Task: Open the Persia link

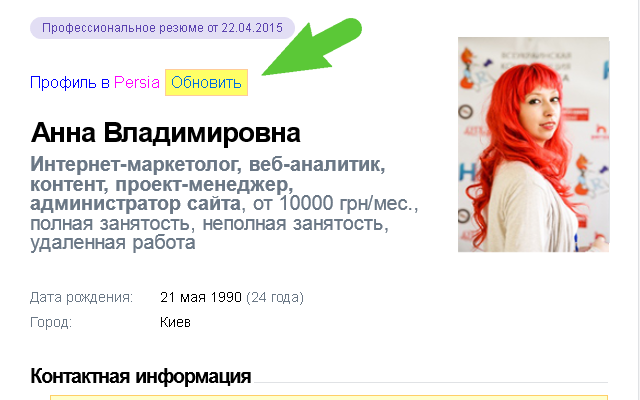Action: [x=137, y=82]
